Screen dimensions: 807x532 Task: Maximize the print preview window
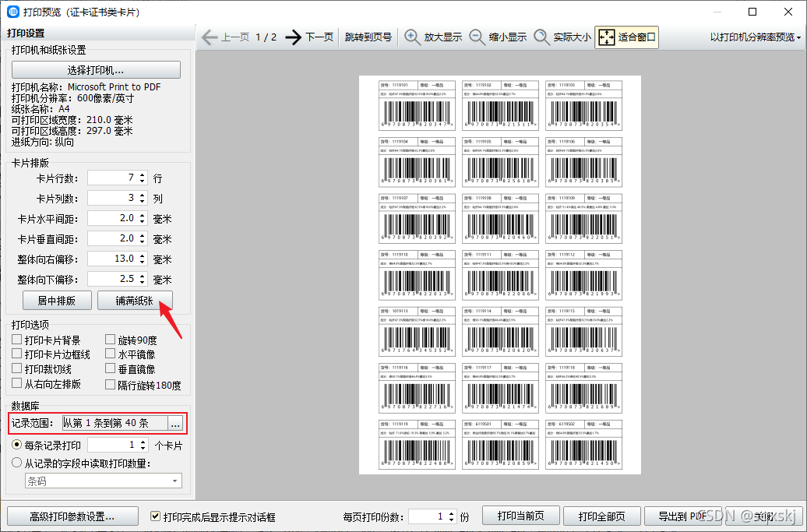[x=752, y=12]
